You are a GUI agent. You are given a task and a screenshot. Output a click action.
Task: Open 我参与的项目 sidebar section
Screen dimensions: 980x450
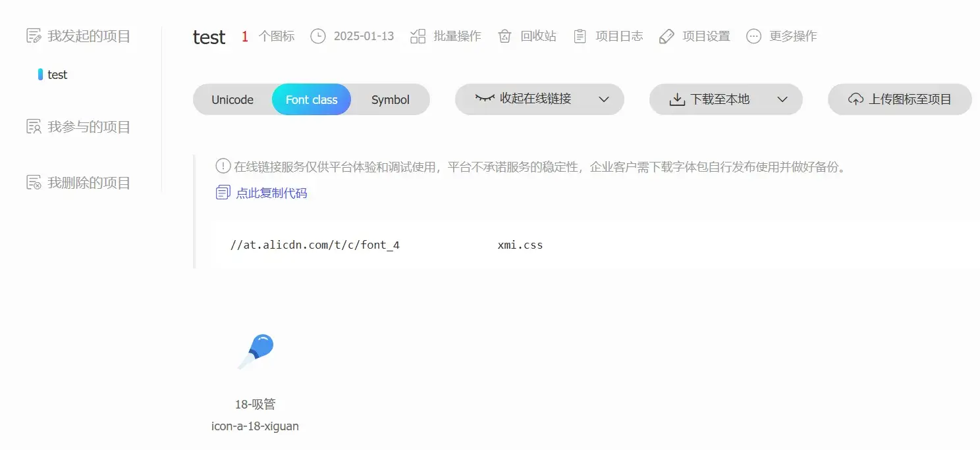pyautogui.click(x=89, y=126)
